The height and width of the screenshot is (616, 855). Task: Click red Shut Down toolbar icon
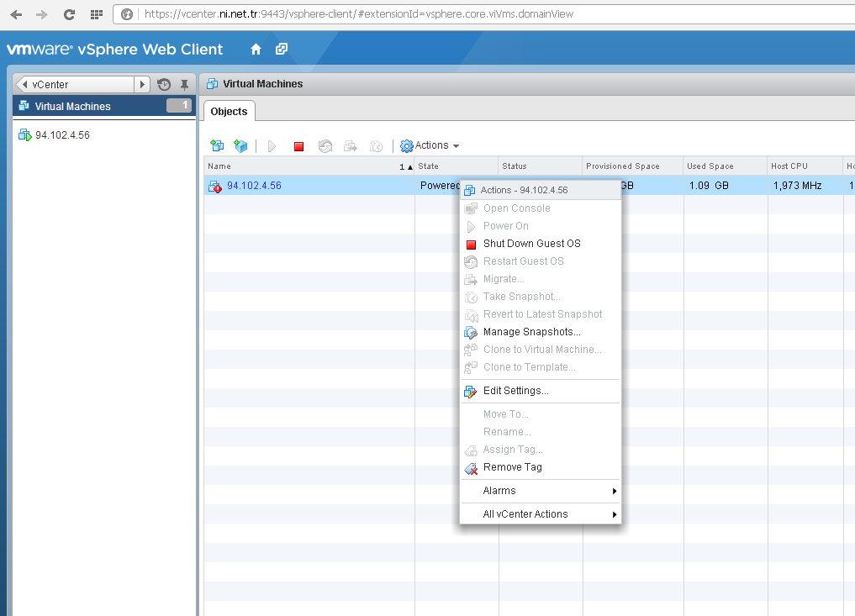(x=298, y=146)
